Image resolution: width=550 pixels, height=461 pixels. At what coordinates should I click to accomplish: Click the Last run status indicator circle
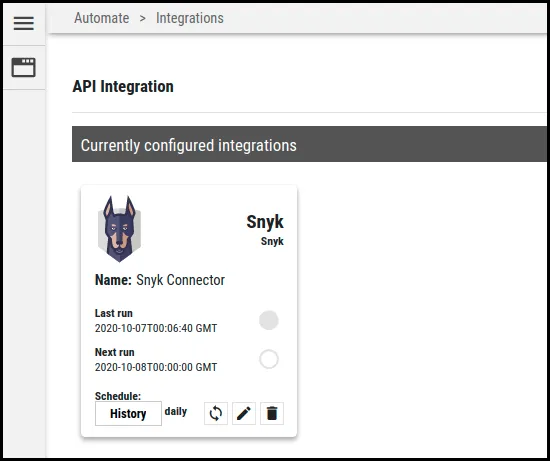coord(269,320)
